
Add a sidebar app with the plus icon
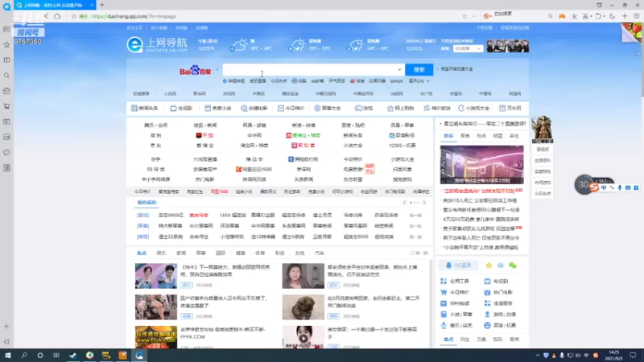(6, 327)
